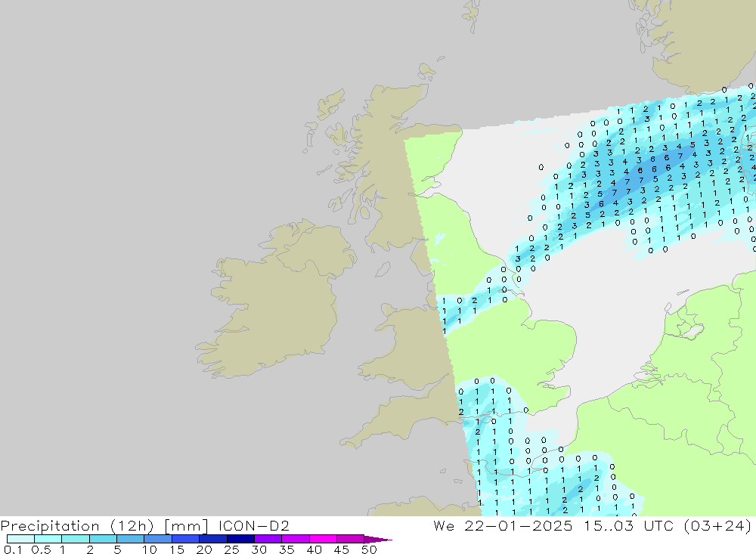756x554 pixels.
Task: Choose the legend swatch between 40 and 45
Action: coord(323,539)
